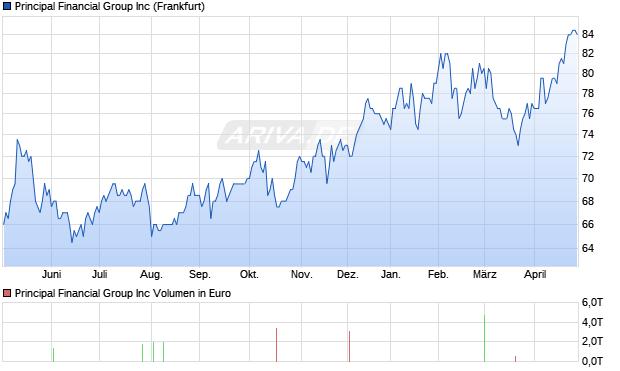
Task: Click the price axis value 76
Action: click(588, 114)
